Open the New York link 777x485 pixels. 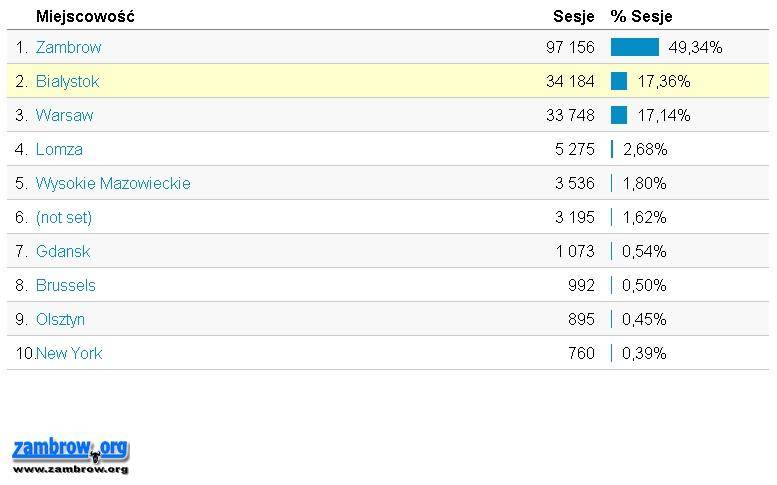(69, 353)
